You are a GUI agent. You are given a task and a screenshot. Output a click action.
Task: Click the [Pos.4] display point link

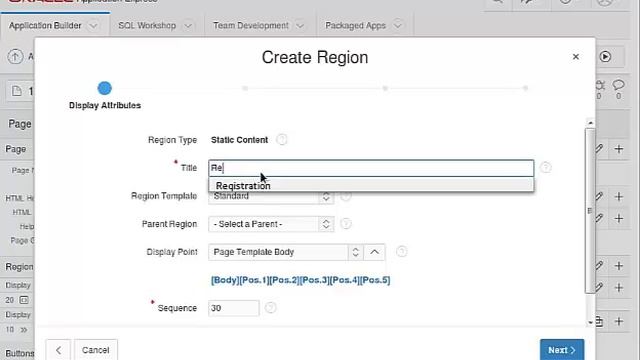click(345, 280)
